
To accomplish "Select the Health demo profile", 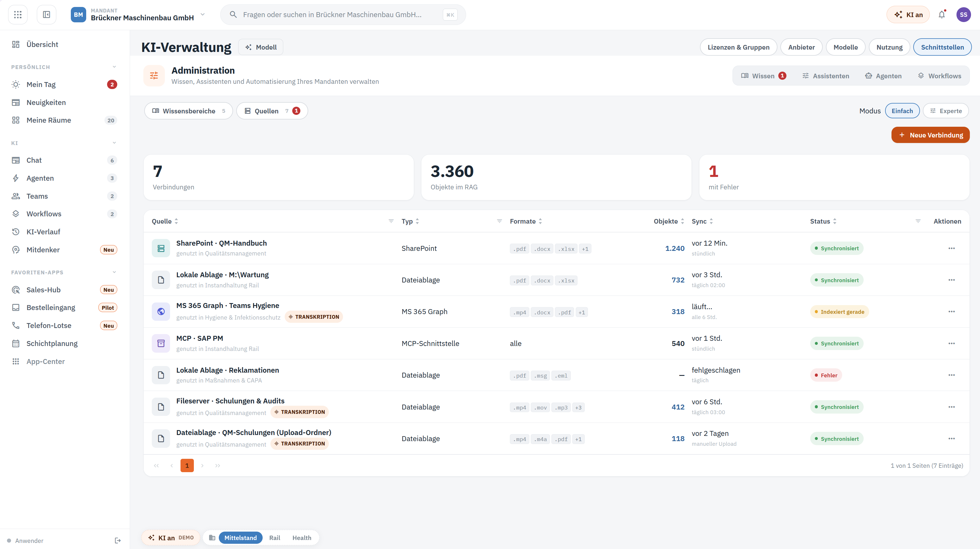I will point(302,538).
